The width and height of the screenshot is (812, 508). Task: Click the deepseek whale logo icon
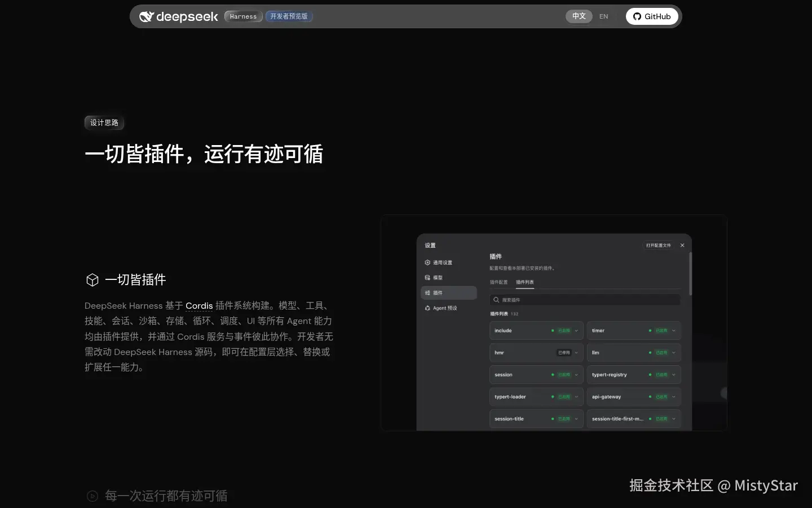(x=146, y=16)
